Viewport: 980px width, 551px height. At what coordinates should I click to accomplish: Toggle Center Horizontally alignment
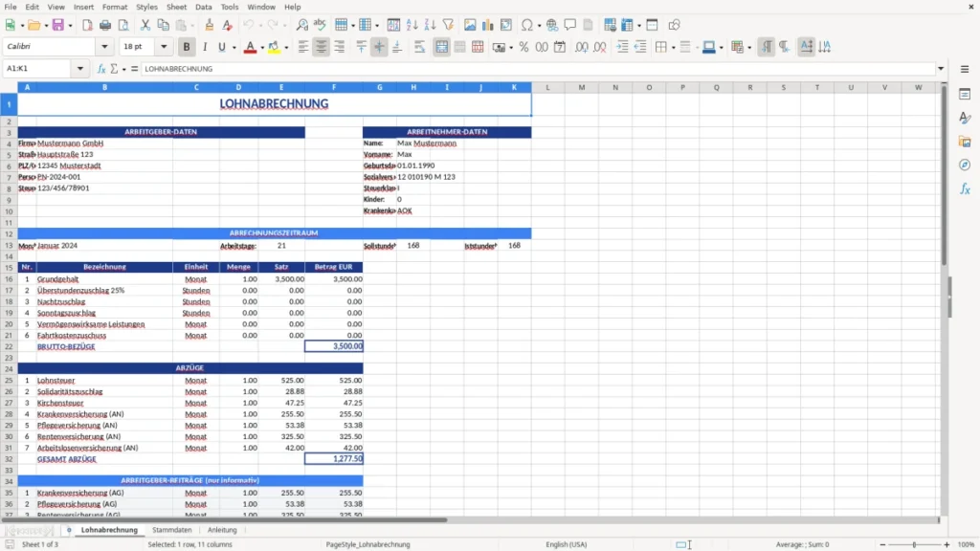[322, 47]
